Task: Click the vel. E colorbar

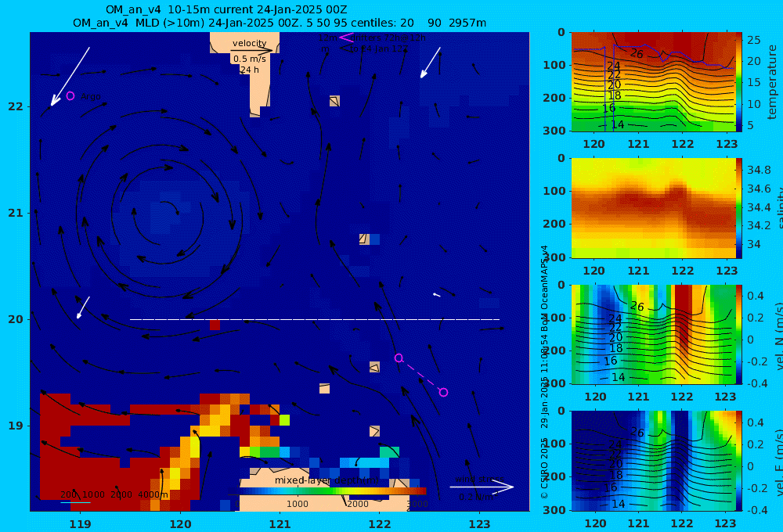Action: 739,461
